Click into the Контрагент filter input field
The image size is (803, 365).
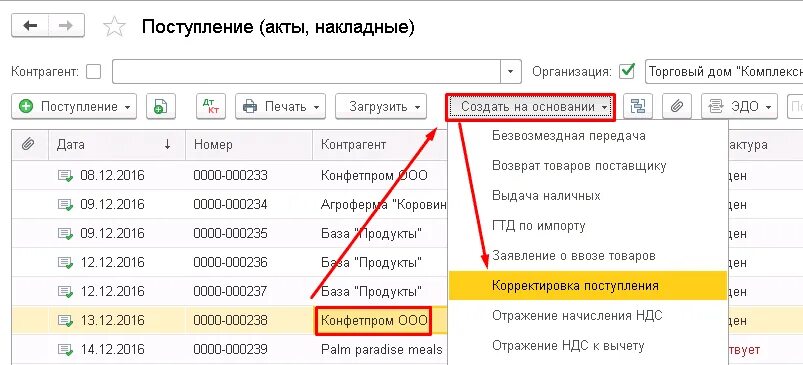(306, 72)
